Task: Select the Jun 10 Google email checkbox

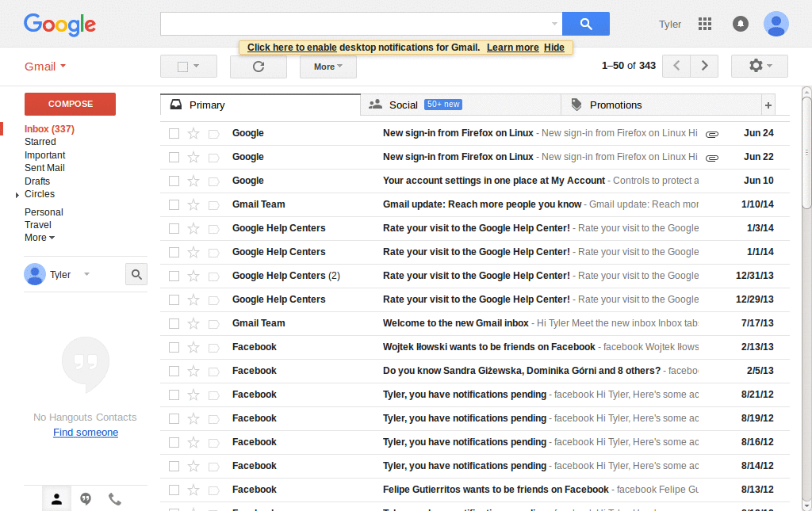Action: pos(174,181)
